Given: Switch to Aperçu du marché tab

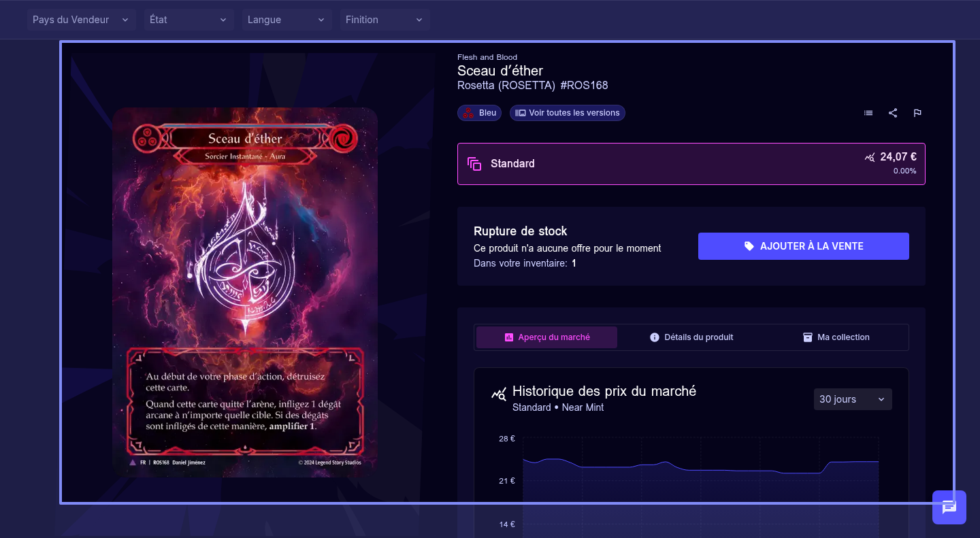Looking at the screenshot, I should (x=546, y=337).
